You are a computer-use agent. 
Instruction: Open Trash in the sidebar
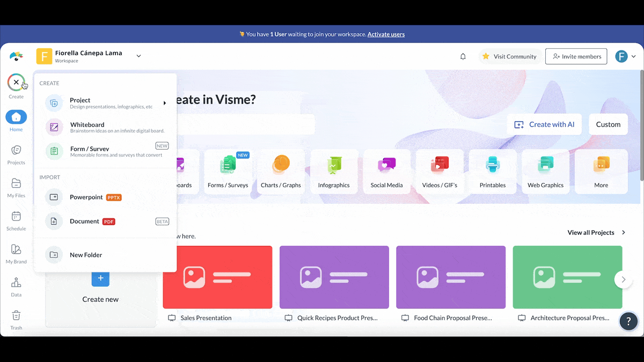[x=16, y=320]
